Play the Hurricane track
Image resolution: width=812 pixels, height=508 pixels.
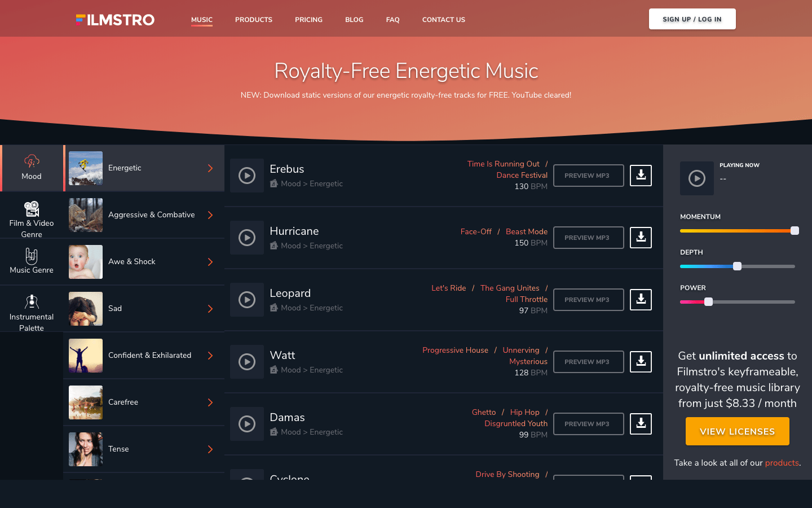pyautogui.click(x=247, y=238)
